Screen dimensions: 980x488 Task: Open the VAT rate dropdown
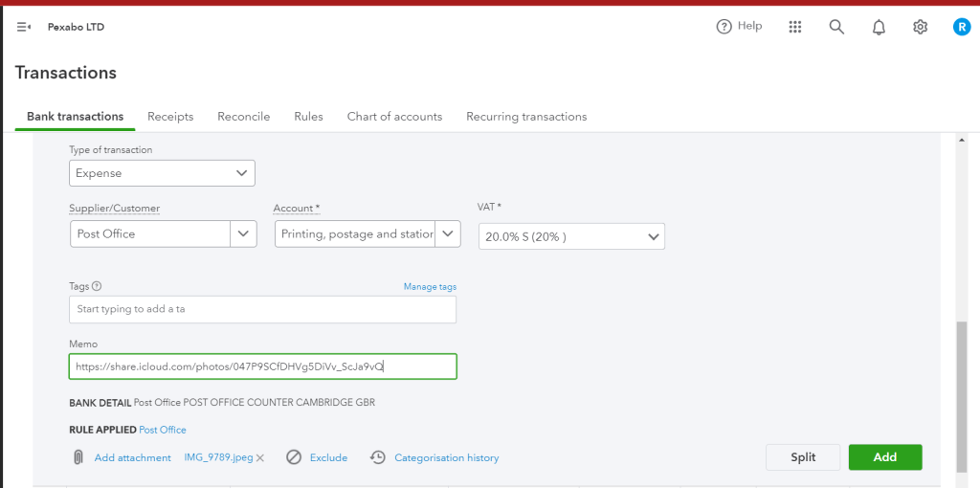click(x=572, y=236)
